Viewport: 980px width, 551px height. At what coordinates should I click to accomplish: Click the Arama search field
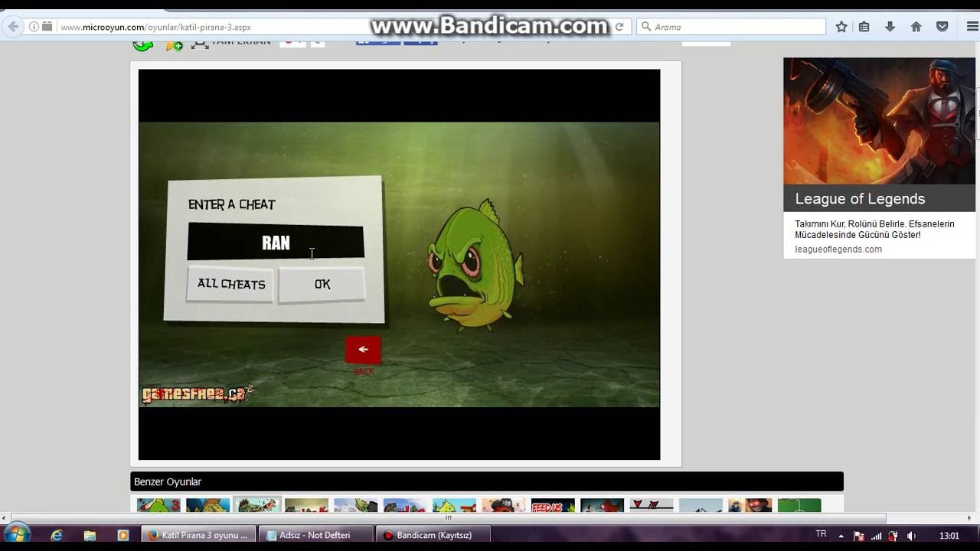[x=731, y=27]
